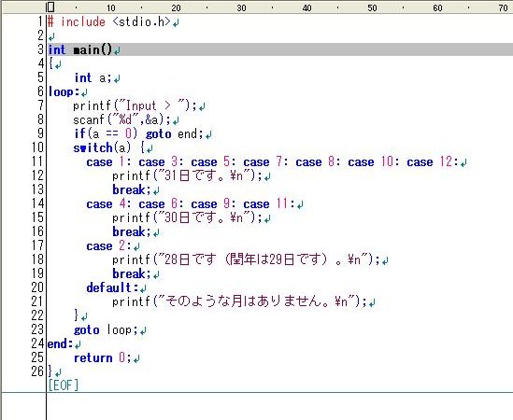
Task: Click on 'int a;' declaration
Action: click(93, 78)
